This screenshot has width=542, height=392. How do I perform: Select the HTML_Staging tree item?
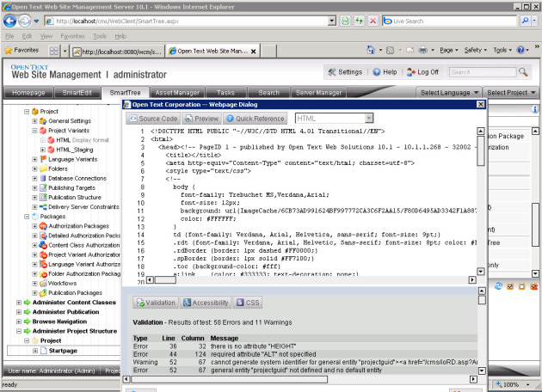tap(75, 150)
